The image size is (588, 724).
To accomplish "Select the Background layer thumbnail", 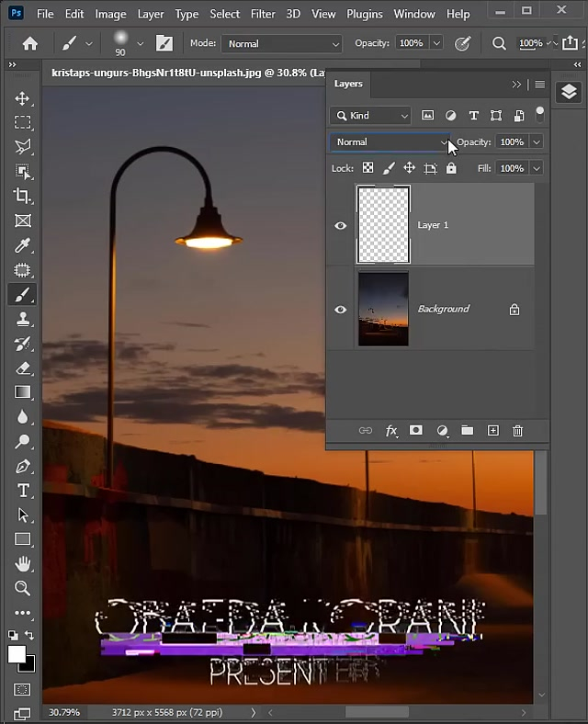I will pos(383,310).
